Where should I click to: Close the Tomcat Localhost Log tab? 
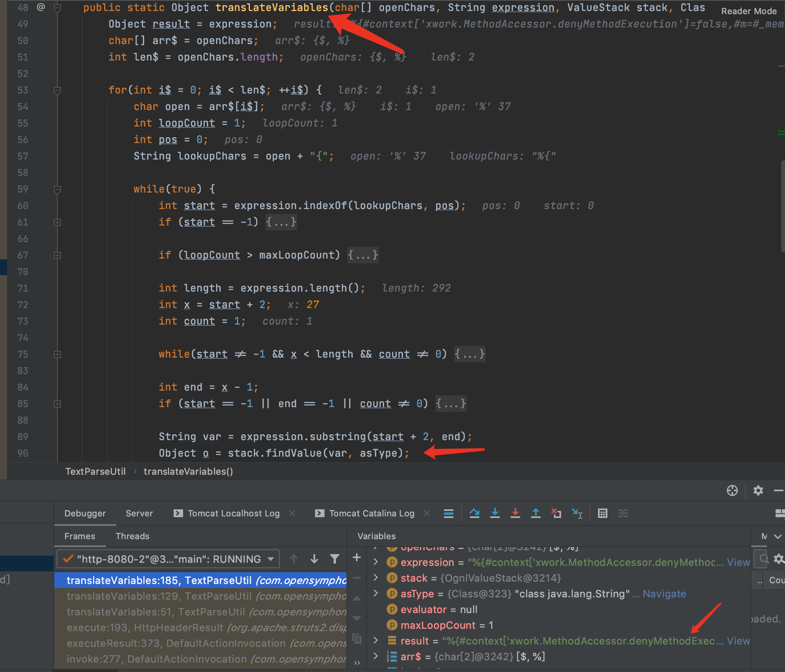(292, 513)
